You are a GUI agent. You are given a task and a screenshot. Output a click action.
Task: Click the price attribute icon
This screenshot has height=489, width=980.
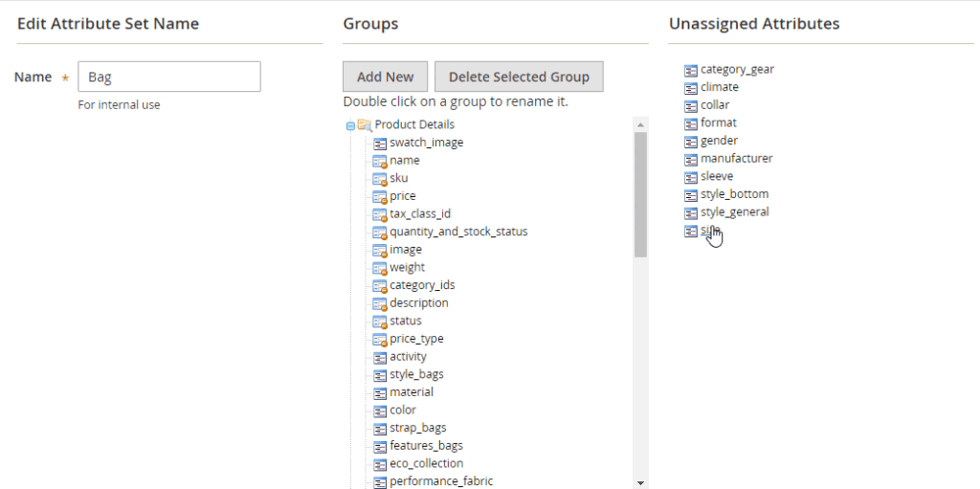click(380, 197)
